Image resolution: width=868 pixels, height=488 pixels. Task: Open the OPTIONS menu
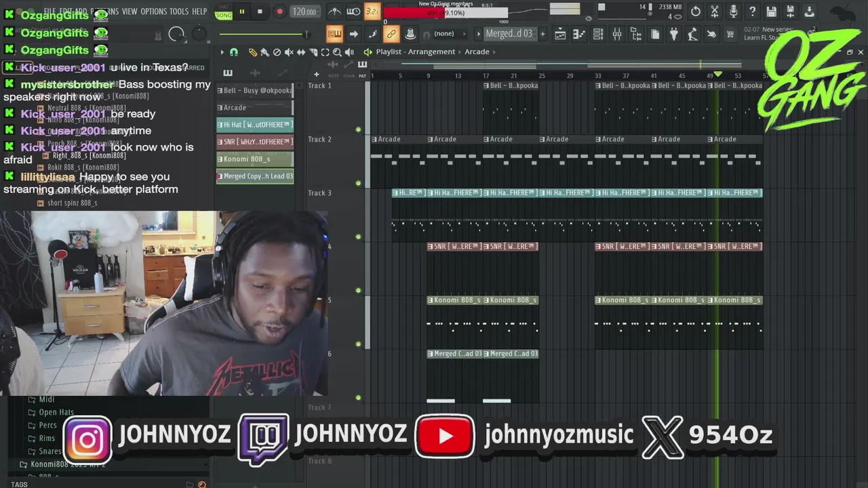153,12
